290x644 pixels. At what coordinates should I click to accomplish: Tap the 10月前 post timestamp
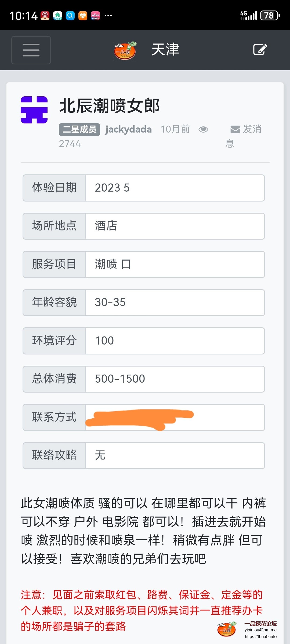pyautogui.click(x=175, y=130)
